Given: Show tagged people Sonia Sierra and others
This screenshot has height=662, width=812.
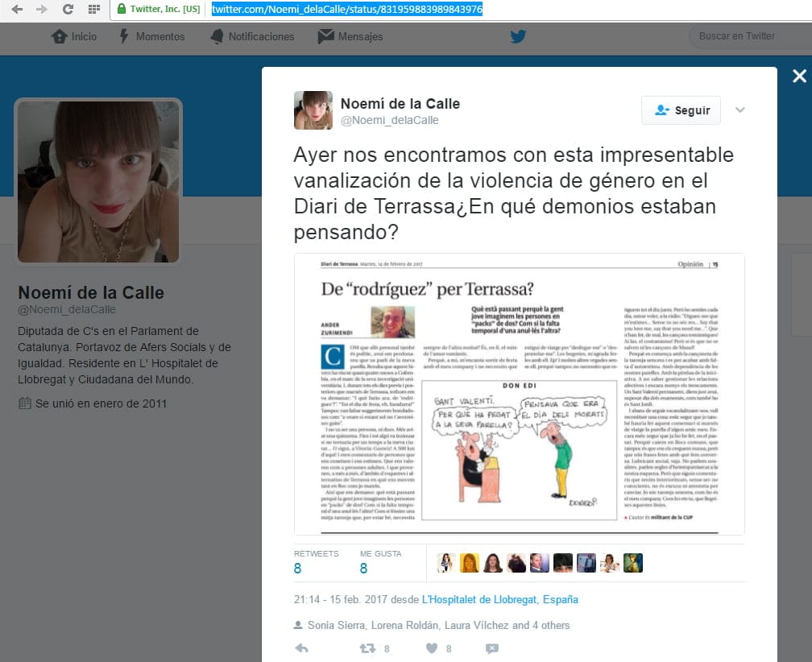Looking at the screenshot, I should coord(438,625).
